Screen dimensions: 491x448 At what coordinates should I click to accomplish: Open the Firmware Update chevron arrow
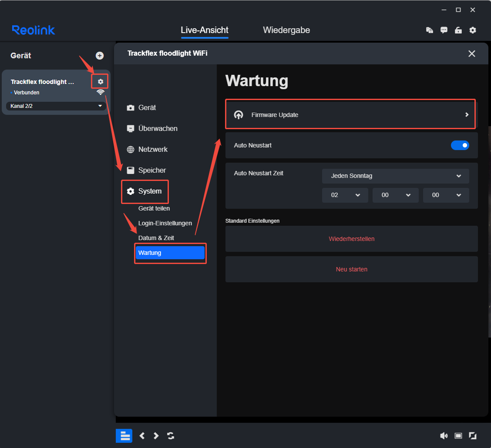point(467,115)
